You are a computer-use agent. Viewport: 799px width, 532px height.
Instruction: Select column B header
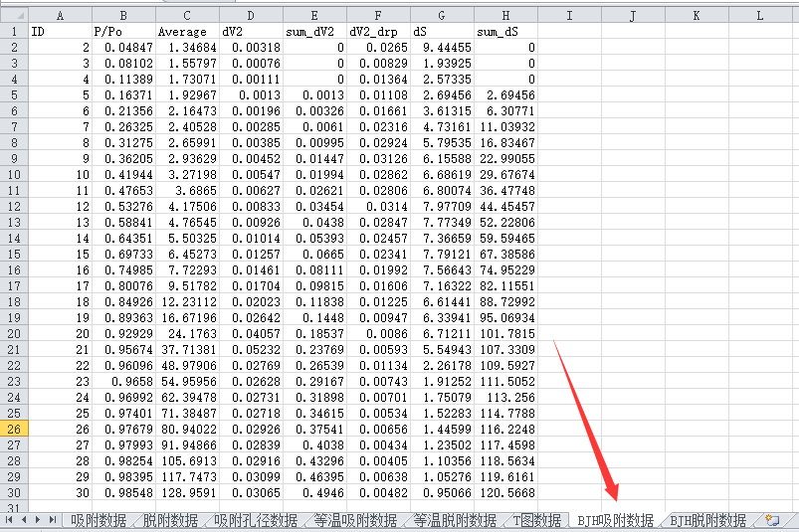tap(123, 15)
